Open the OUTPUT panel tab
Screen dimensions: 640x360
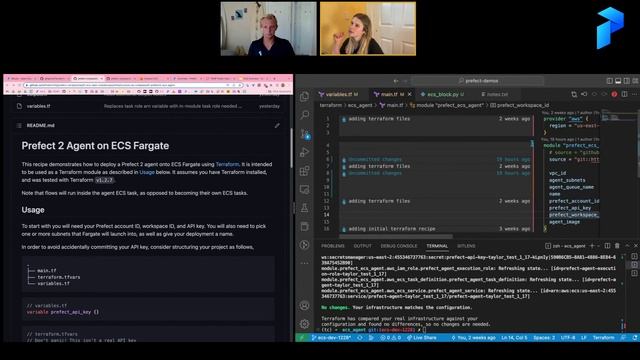point(362,246)
